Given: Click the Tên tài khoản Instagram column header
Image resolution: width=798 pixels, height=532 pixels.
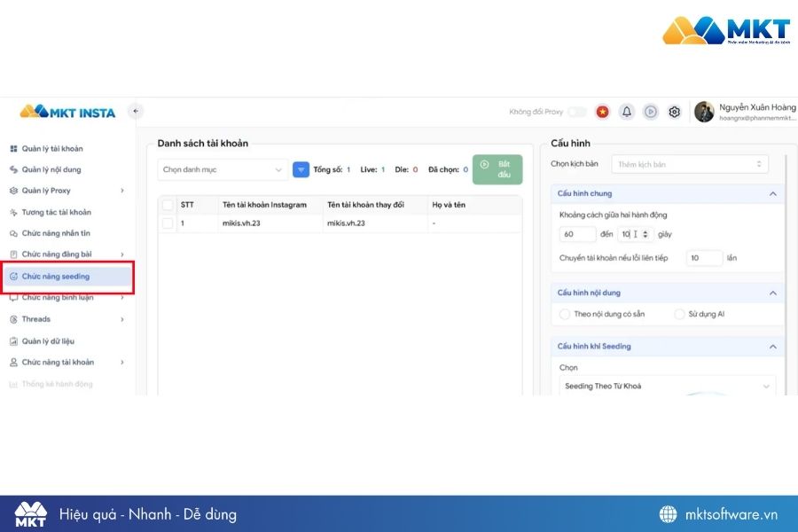Looking at the screenshot, I should pos(264,205).
